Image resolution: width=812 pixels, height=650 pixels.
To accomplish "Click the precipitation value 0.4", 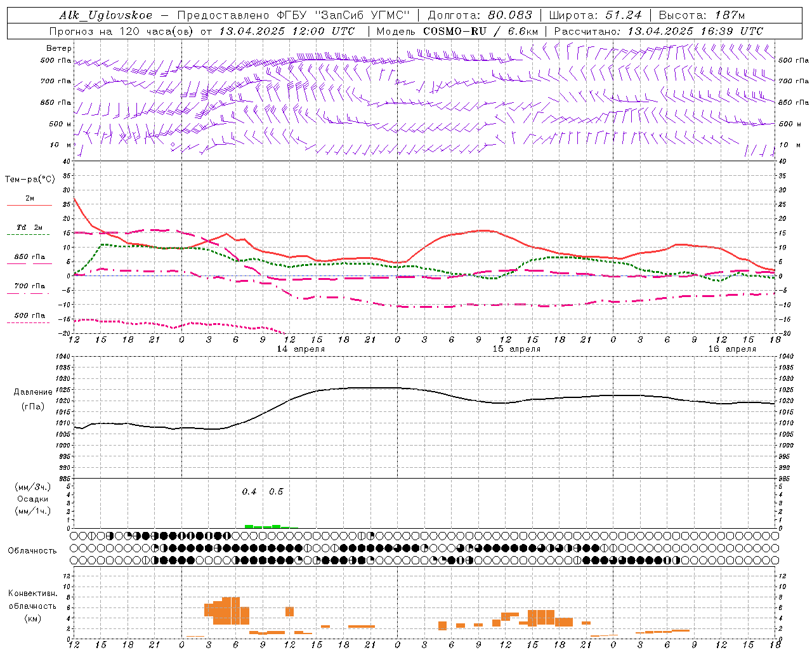I will (x=249, y=492).
